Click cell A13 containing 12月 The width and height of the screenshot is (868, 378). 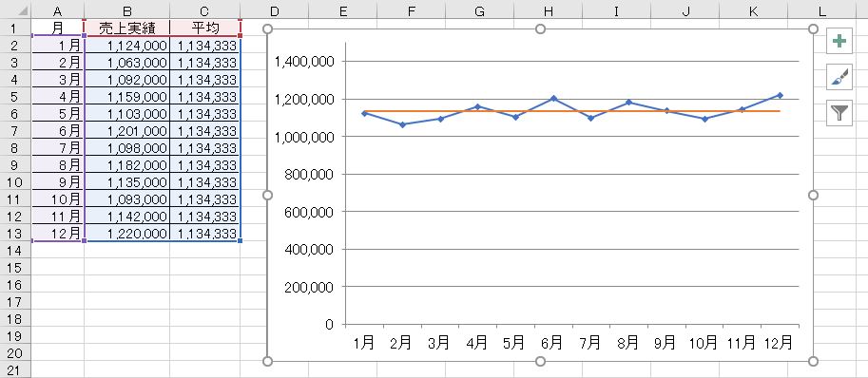click(x=58, y=234)
